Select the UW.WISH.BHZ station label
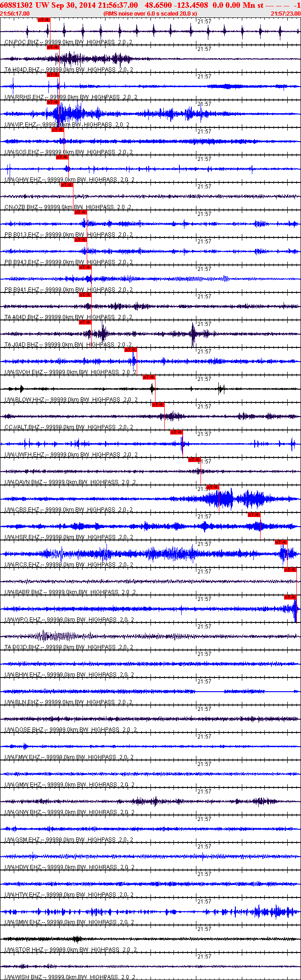Viewport: 301px width, 980px height. click(70, 977)
